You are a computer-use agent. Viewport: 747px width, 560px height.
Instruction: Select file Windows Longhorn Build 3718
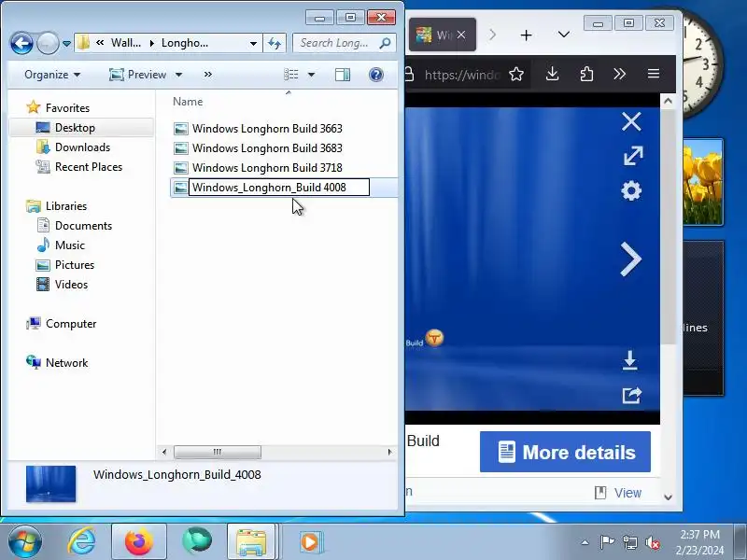(x=267, y=168)
